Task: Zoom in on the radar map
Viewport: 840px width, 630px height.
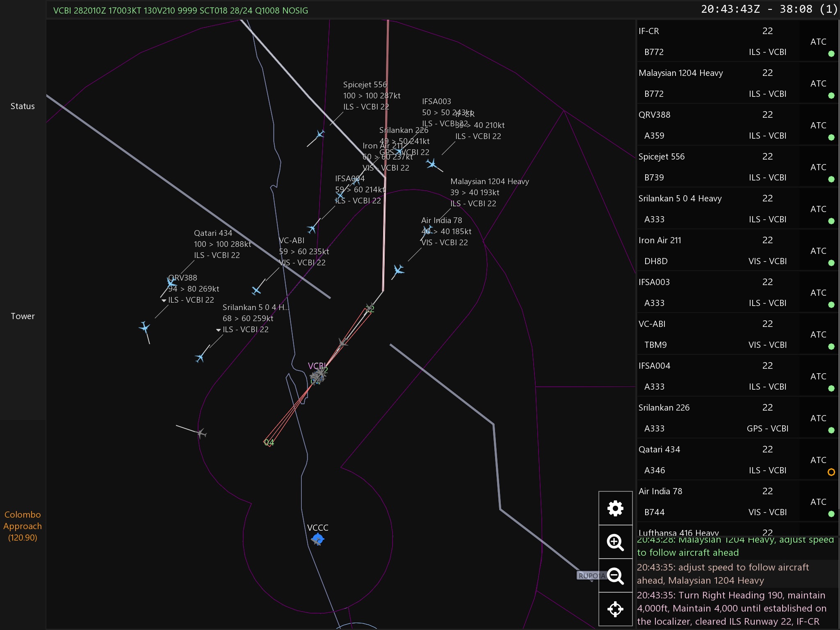Action: (615, 542)
